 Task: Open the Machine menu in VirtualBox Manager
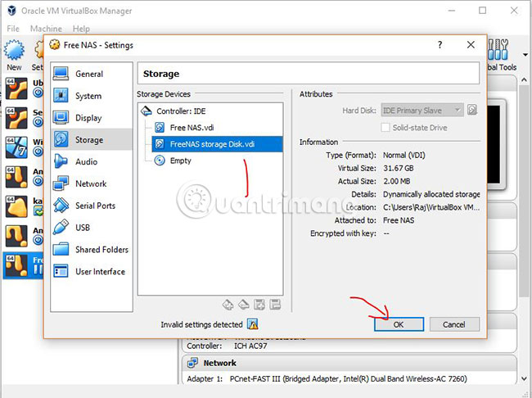click(46, 29)
